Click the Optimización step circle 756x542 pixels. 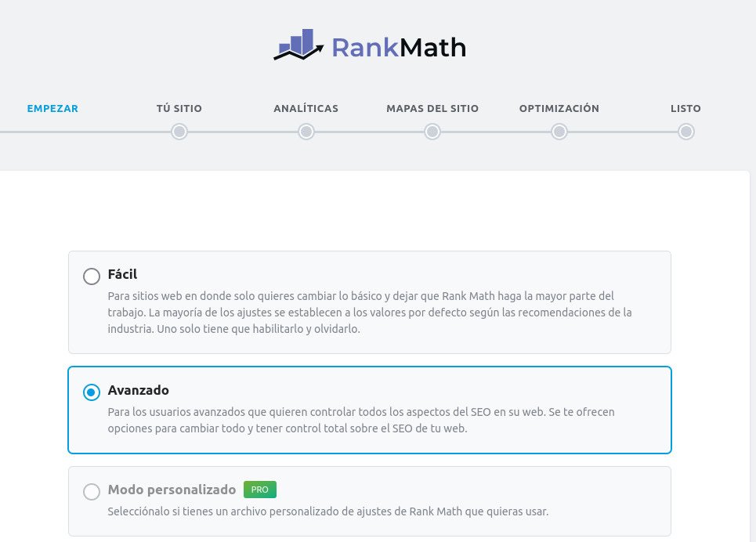(x=559, y=132)
